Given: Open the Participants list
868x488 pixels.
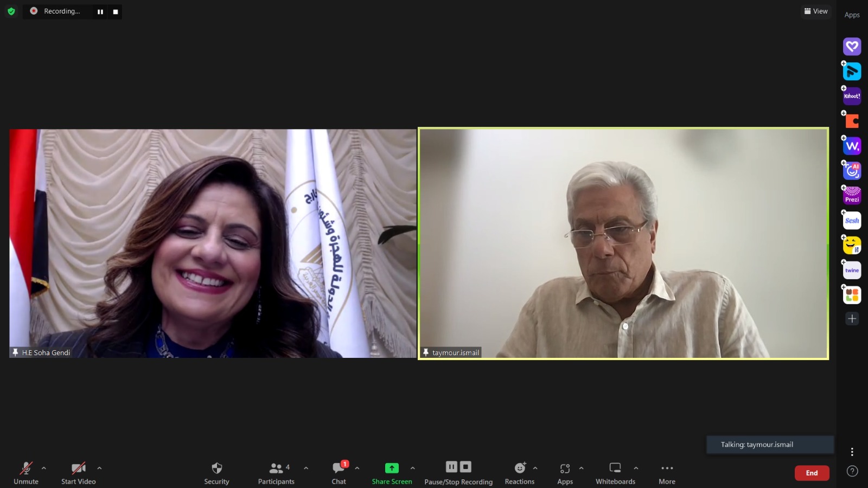Looking at the screenshot, I should pyautogui.click(x=276, y=473).
